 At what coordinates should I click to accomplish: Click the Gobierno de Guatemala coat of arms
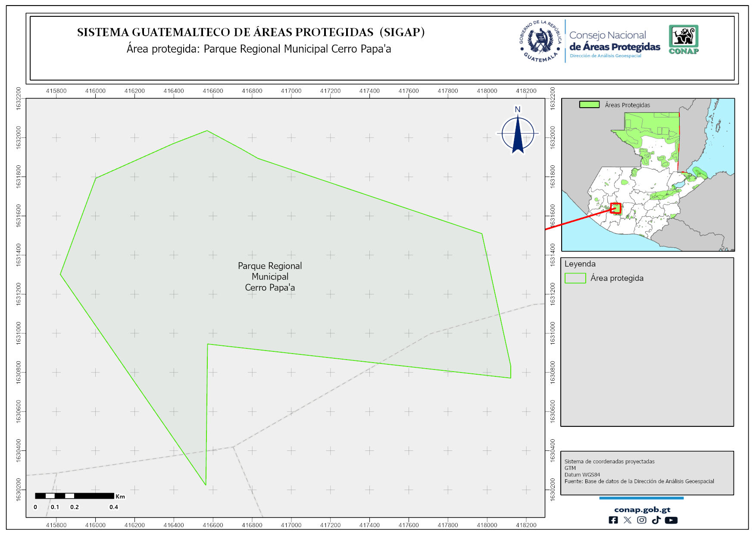pyautogui.click(x=540, y=41)
